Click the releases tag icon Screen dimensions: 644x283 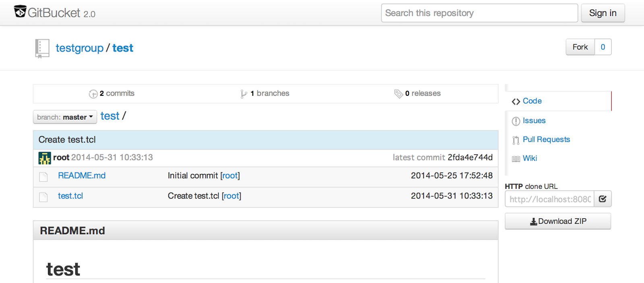pyautogui.click(x=398, y=94)
